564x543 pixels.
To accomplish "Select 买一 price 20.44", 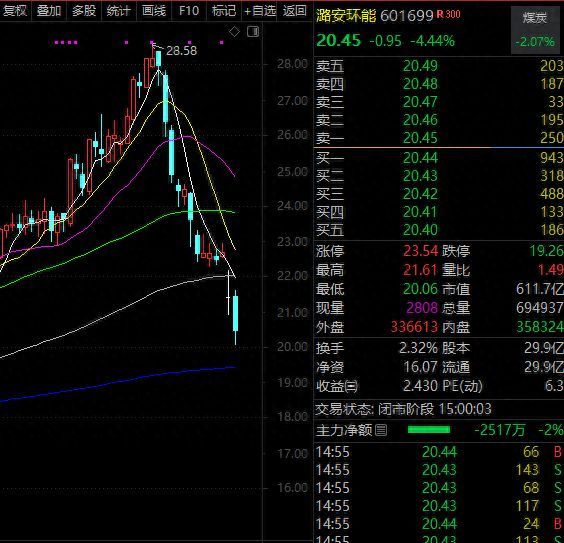I will (420, 158).
